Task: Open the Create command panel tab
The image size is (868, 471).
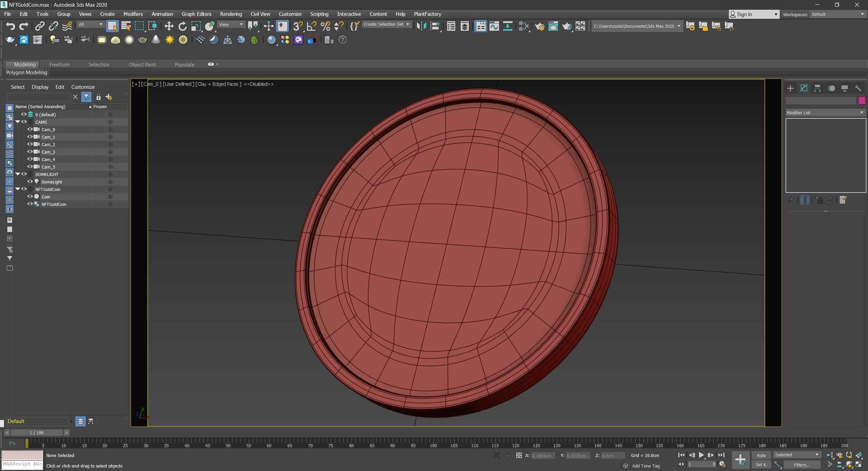Action: coord(790,88)
